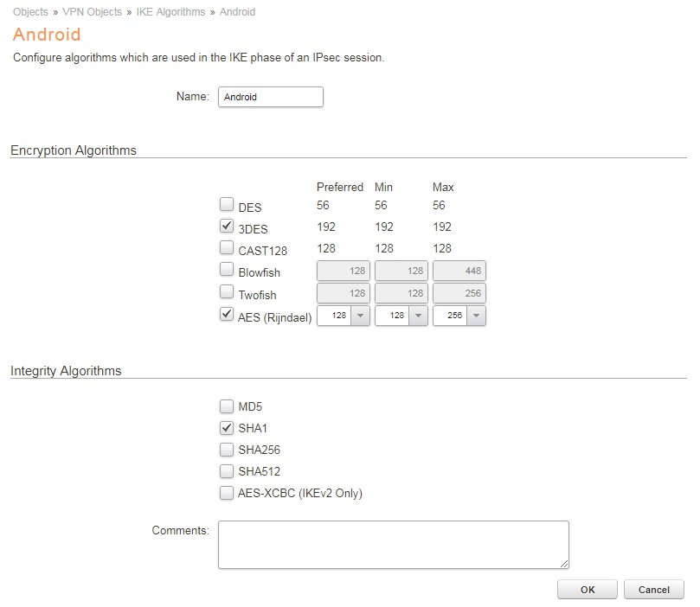Viewport: 700px width, 607px height.
Task: Enable the DES encryption checkbox
Action: coord(227,205)
